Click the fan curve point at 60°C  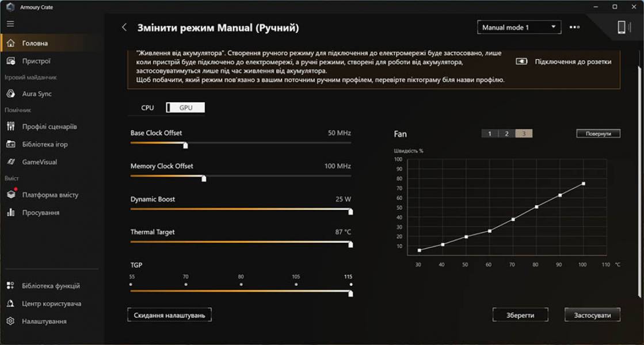pyautogui.click(x=490, y=231)
